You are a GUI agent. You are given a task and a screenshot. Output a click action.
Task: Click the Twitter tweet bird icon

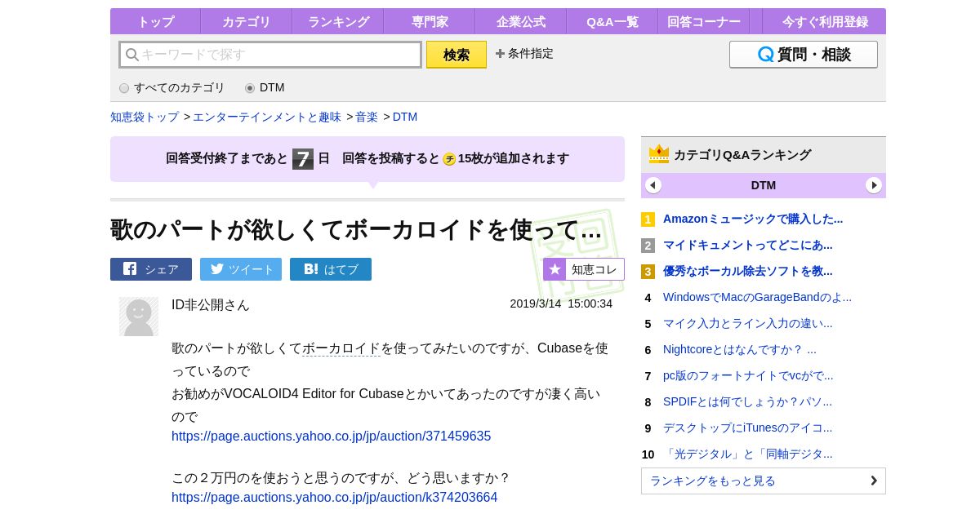click(x=216, y=269)
